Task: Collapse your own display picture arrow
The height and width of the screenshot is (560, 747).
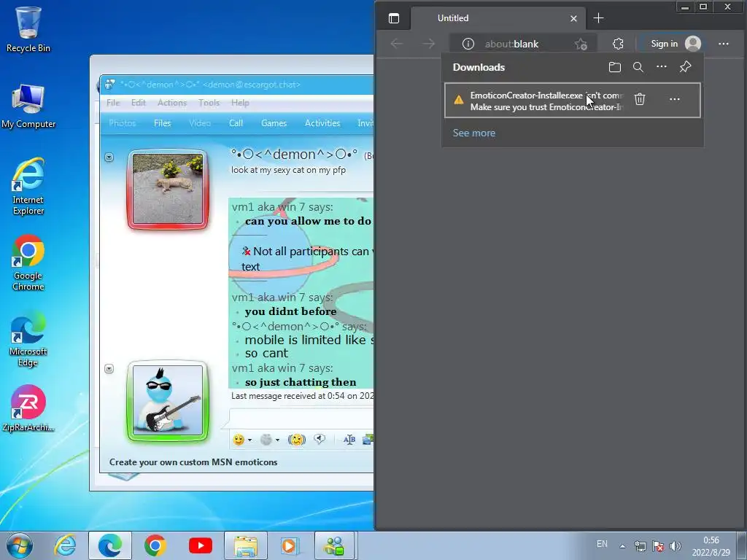Action: (109, 369)
